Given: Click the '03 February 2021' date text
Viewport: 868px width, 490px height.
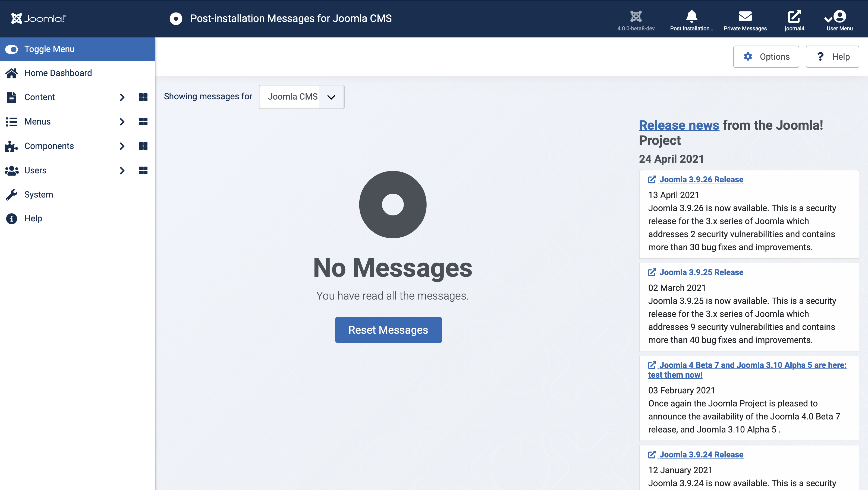Looking at the screenshot, I should 682,390.
